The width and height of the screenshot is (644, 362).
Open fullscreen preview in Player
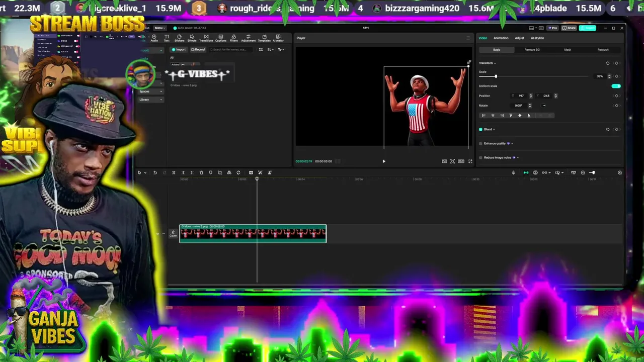tap(470, 161)
